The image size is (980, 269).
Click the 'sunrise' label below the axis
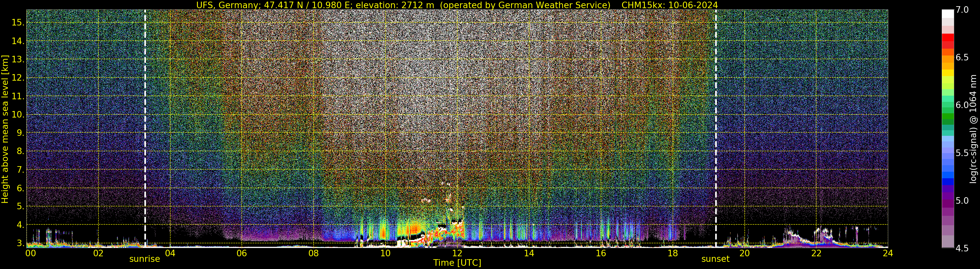[x=145, y=259]
